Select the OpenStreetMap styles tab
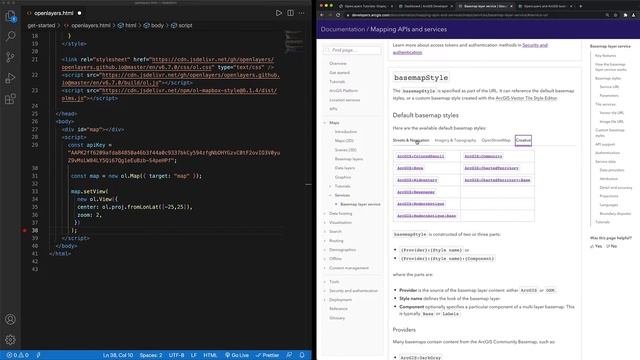The image size is (640, 360). pyautogui.click(x=496, y=140)
